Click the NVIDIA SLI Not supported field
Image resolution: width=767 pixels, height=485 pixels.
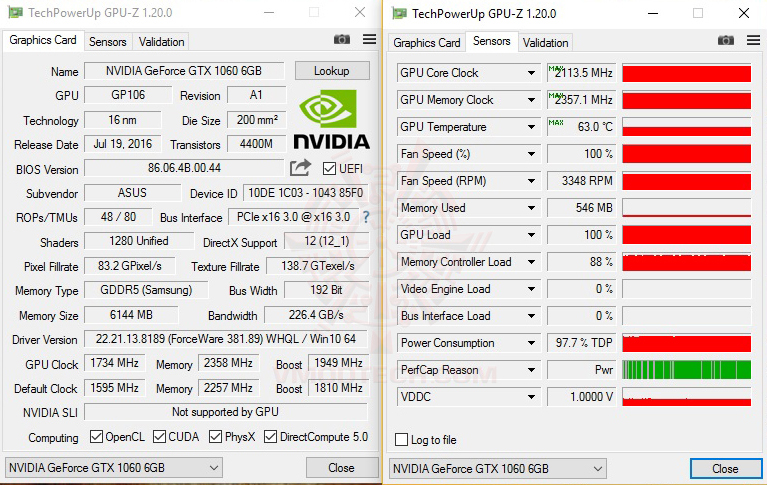(226, 412)
